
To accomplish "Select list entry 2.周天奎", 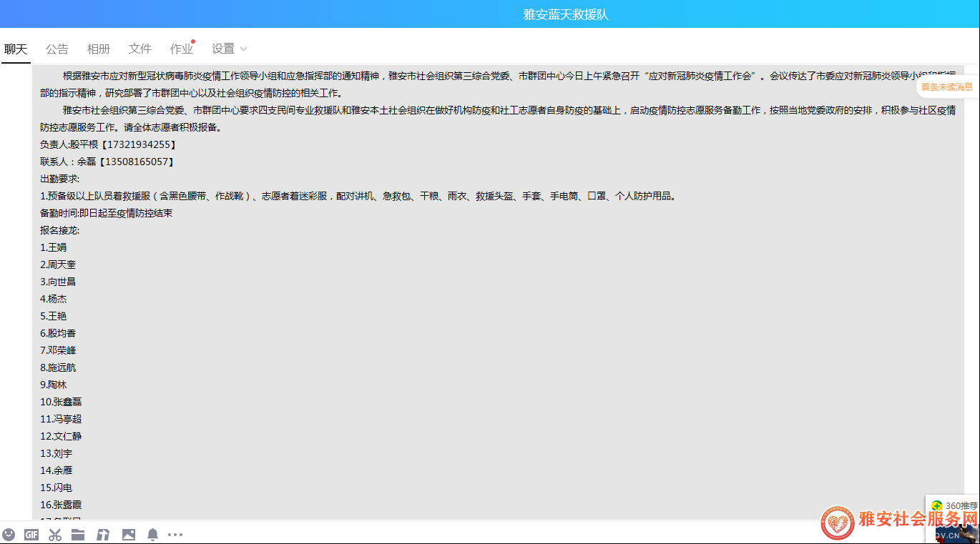I will click(x=58, y=264).
